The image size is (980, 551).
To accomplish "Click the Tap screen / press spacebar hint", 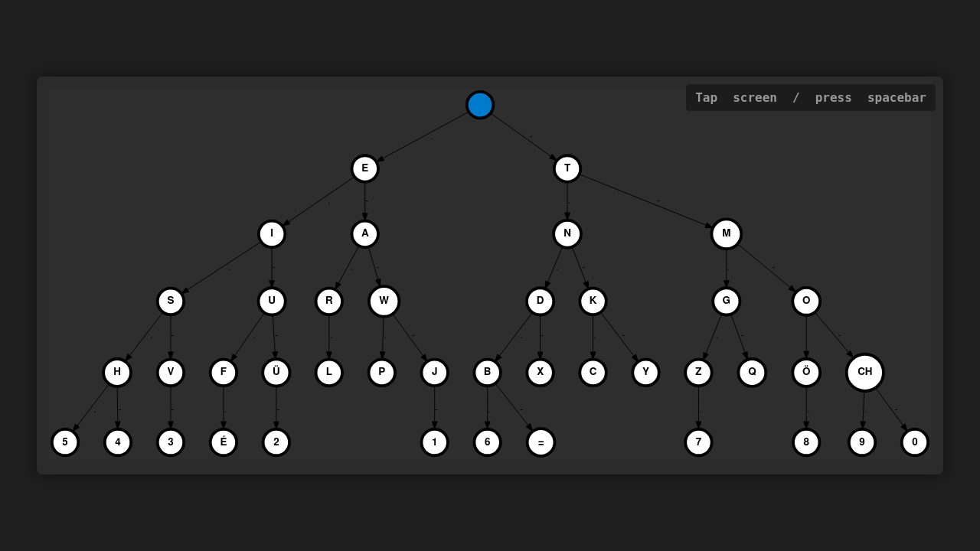I will (810, 98).
